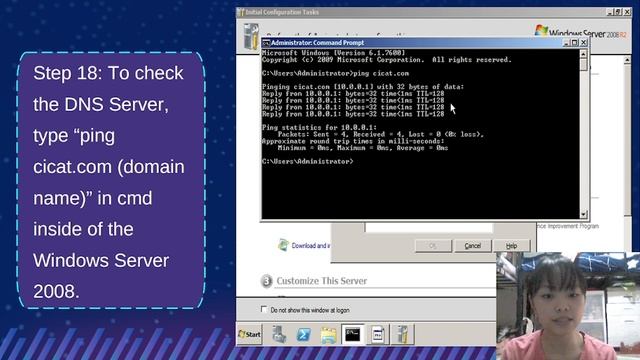640x360 pixels.
Task: Select the Command Prompt taskbar button
Action: click(x=353, y=334)
